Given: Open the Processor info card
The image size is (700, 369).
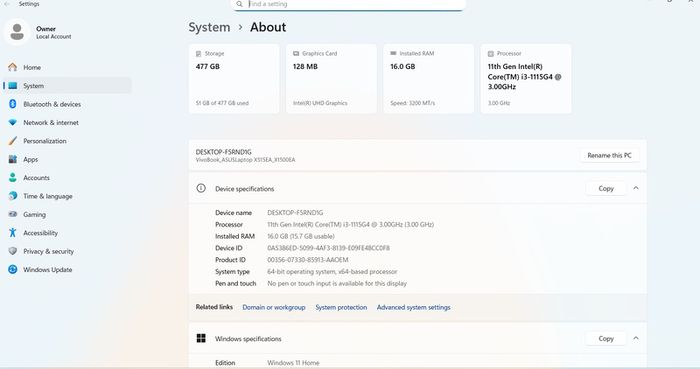Looking at the screenshot, I should click(x=526, y=79).
